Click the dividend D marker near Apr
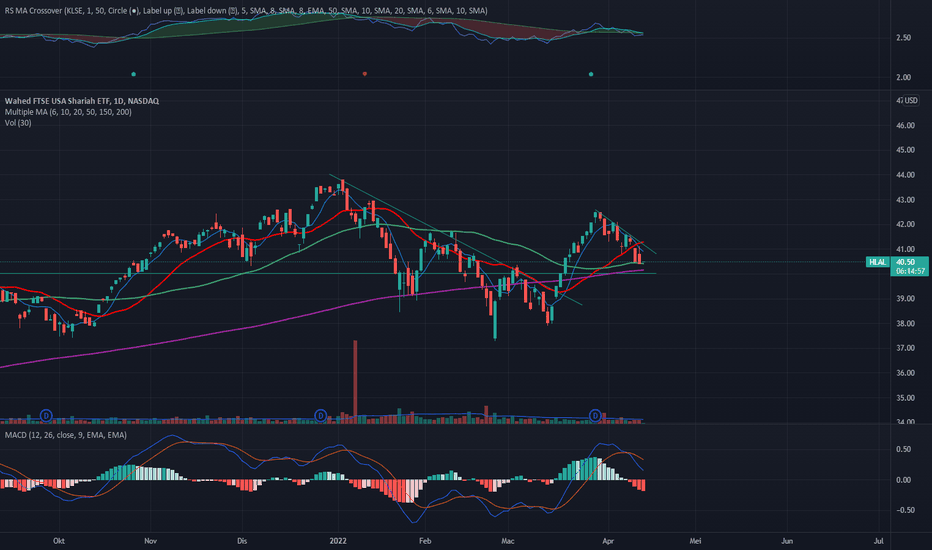Viewport: 932px width, 550px height. (x=596, y=415)
